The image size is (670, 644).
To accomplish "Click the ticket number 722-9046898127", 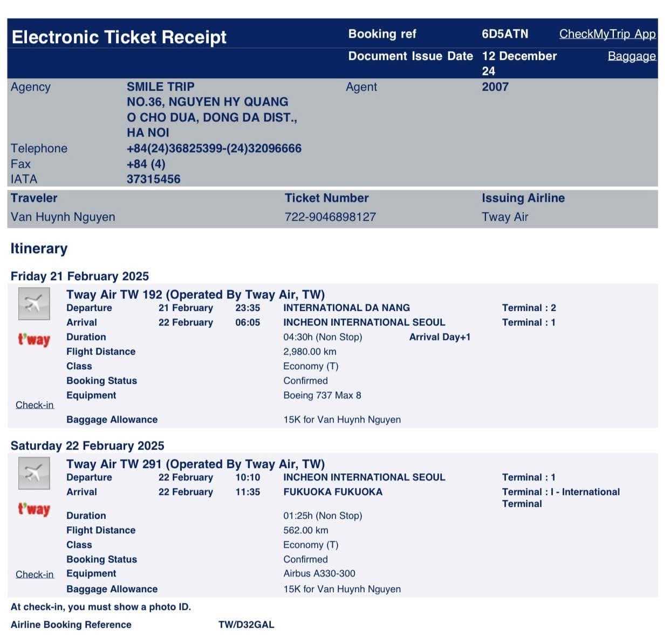I will point(330,217).
